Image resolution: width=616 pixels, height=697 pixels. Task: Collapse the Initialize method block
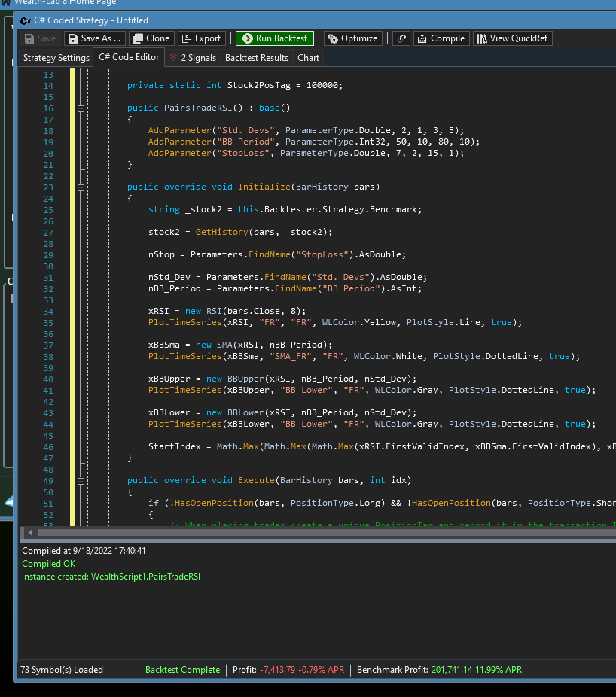coord(81,187)
